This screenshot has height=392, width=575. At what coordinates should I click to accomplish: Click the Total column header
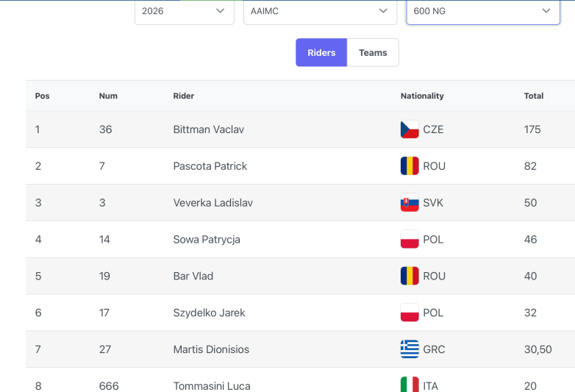pyautogui.click(x=534, y=96)
